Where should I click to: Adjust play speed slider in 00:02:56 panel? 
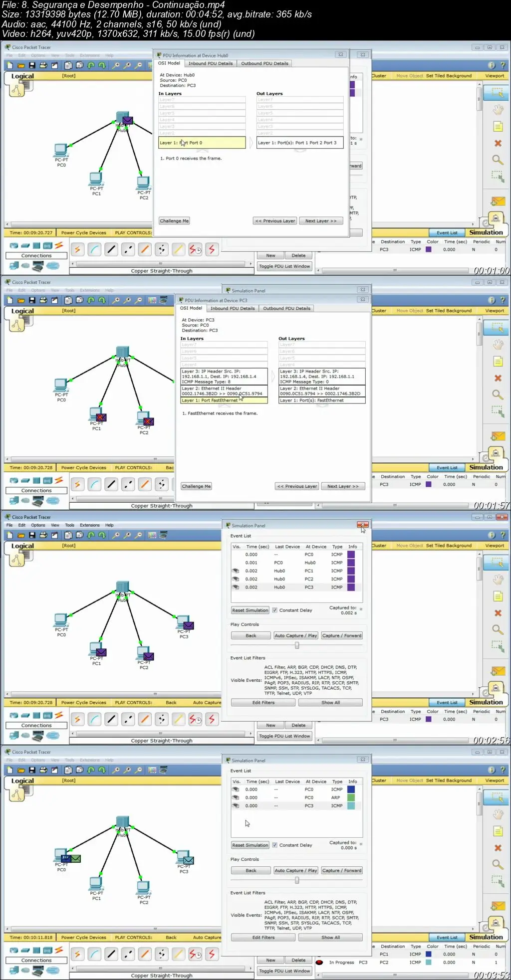(297, 645)
